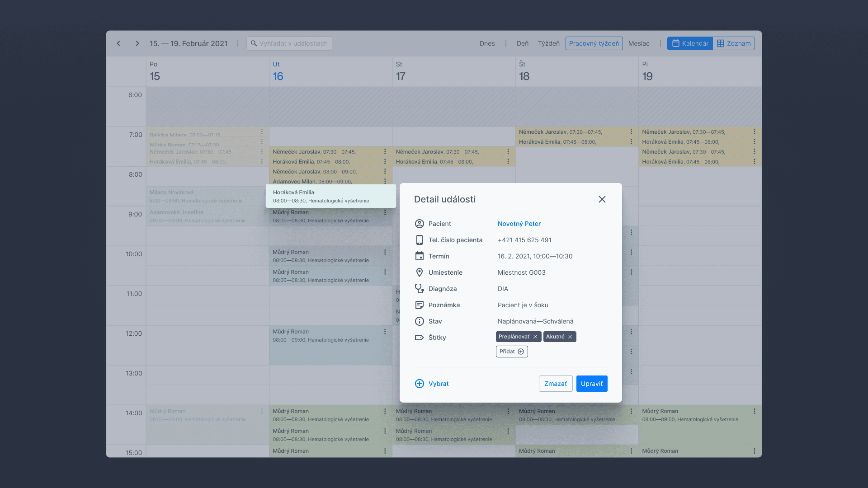Viewport: 868px width, 488px height.
Task: Select the Horáková Emilia highlighted event card
Action: coord(330,196)
